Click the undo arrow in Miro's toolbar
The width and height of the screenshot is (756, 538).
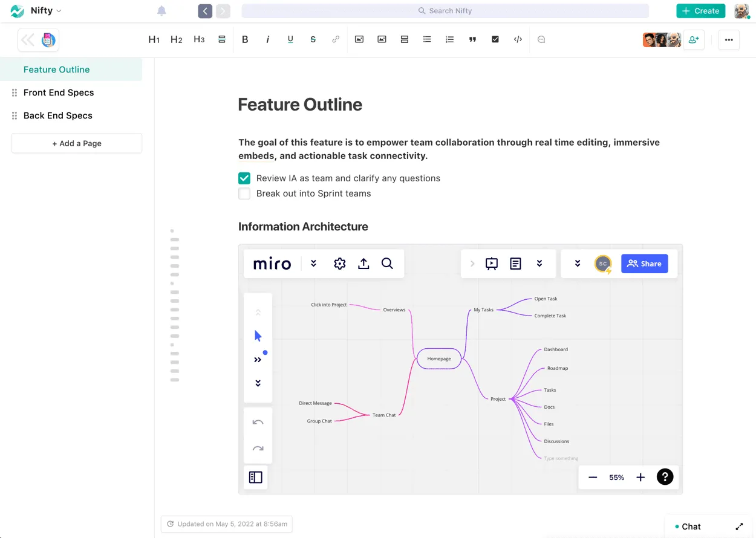258,422
